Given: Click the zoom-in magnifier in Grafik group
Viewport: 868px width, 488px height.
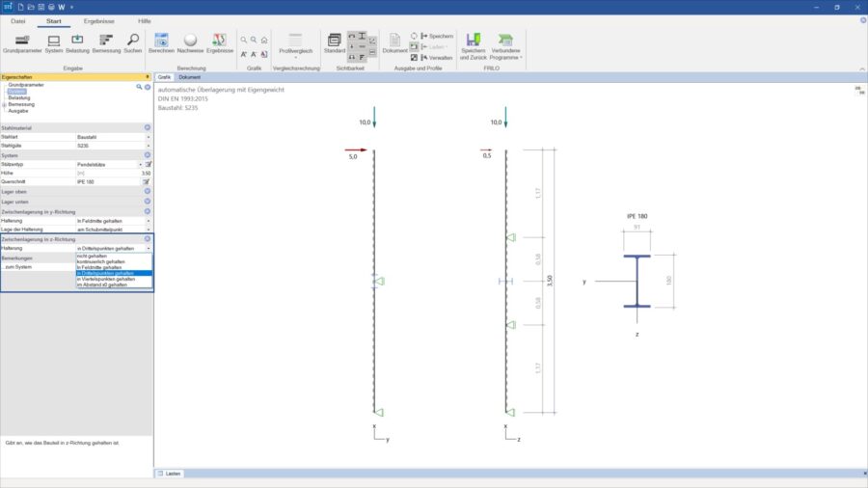Looking at the screenshot, I should pos(244,40).
